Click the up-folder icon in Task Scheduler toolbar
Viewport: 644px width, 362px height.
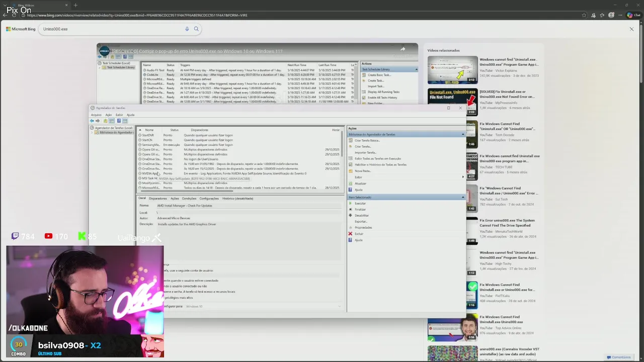pos(105,121)
